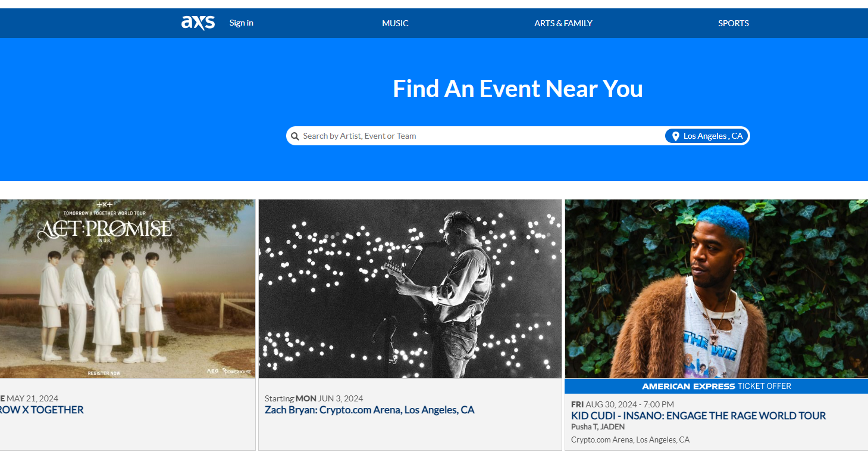
Task: Click the AXS logo
Action: click(x=198, y=23)
